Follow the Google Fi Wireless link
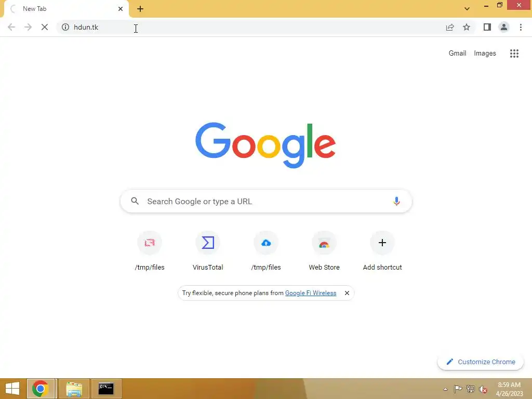Image resolution: width=532 pixels, height=399 pixels. 311,293
